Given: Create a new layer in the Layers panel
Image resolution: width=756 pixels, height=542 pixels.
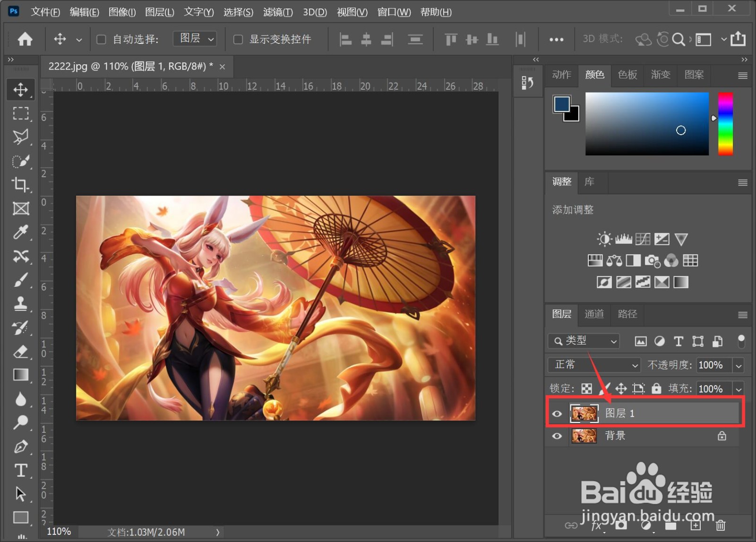Looking at the screenshot, I should tap(695, 525).
